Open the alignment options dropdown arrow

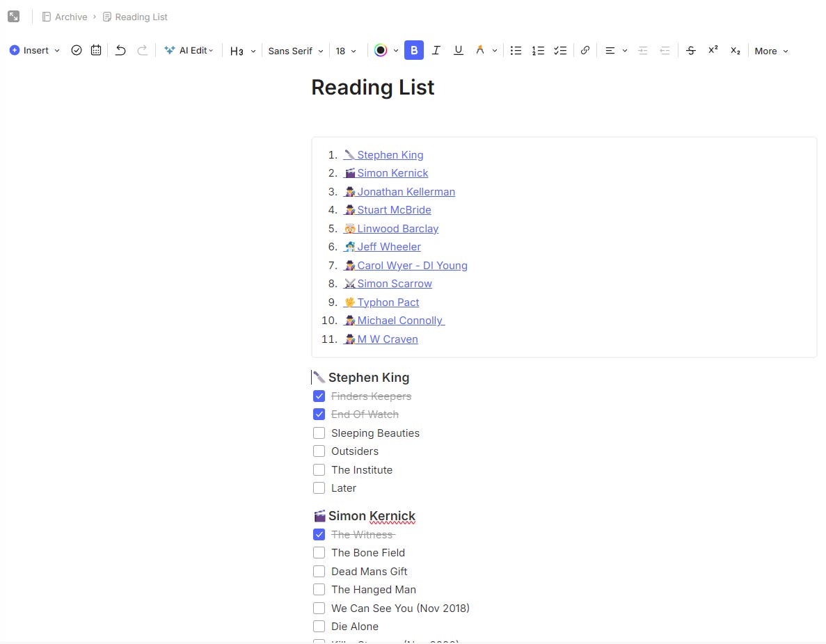tap(625, 51)
